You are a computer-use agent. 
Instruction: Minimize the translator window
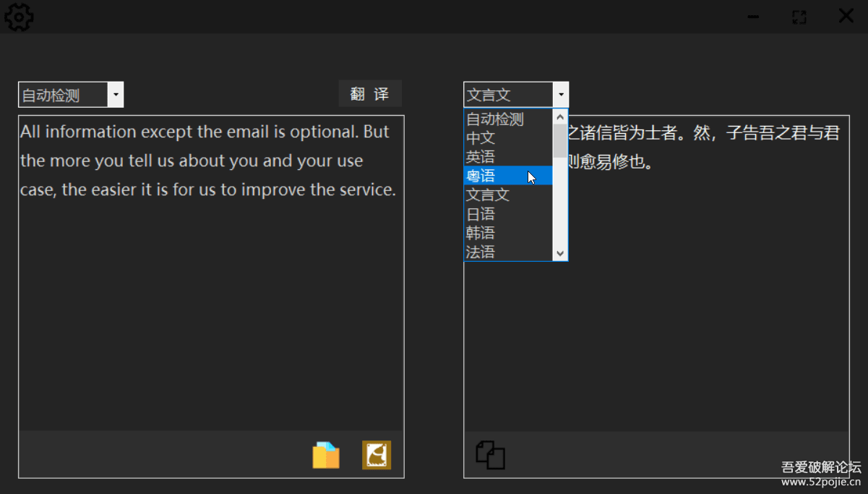(x=753, y=17)
